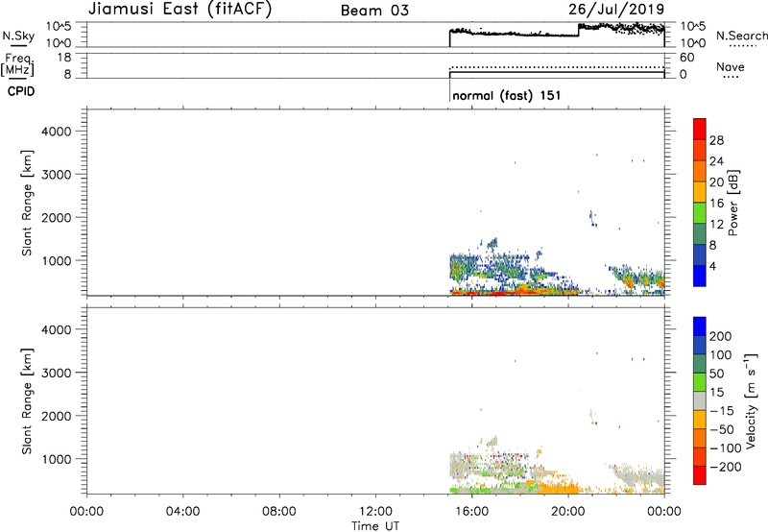Image resolution: width=768 pixels, height=532 pixels.
Task: Click the yellow-orange 16–20 dB Power swatch
Action: 700,192
